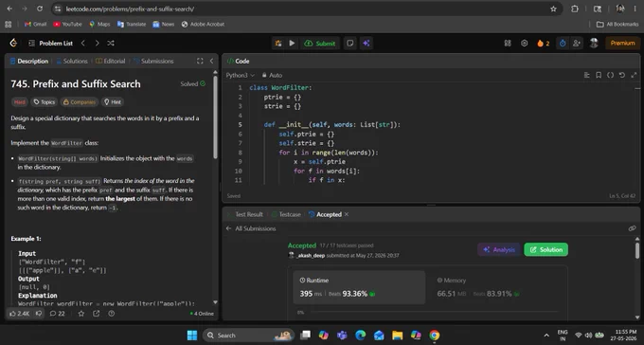Select the Runtime 395 ms card
This screenshot has height=345, width=644.
click(359, 287)
